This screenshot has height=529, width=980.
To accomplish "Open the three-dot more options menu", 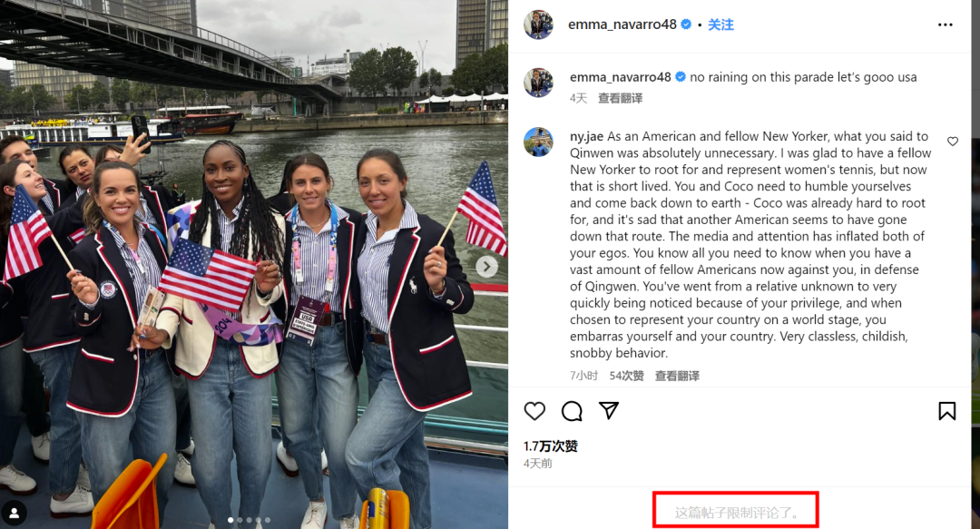I will [946, 25].
